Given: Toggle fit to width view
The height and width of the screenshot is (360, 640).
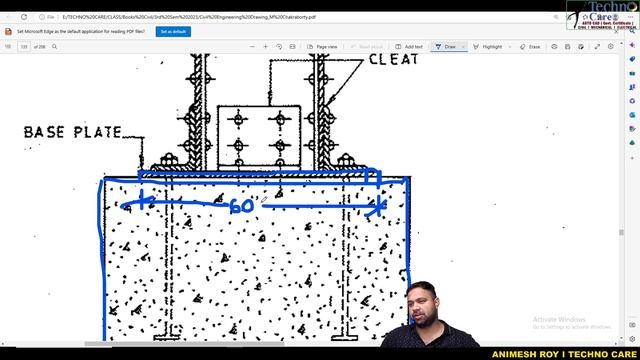Looking at the screenshot, I should [293, 47].
